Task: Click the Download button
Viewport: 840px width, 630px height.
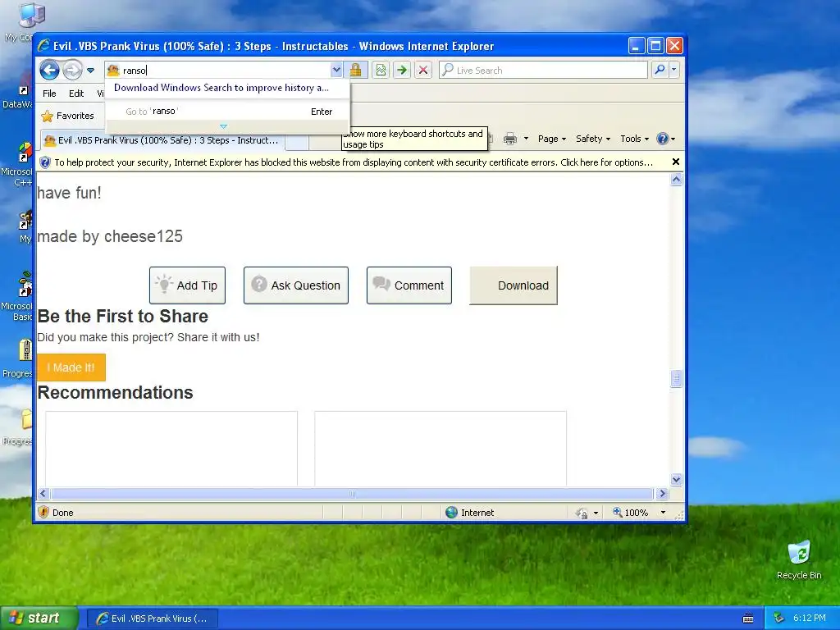Action: point(514,285)
